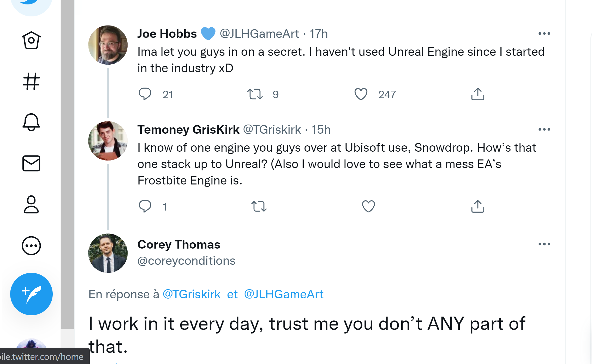Open the Notifications bell

tap(31, 122)
